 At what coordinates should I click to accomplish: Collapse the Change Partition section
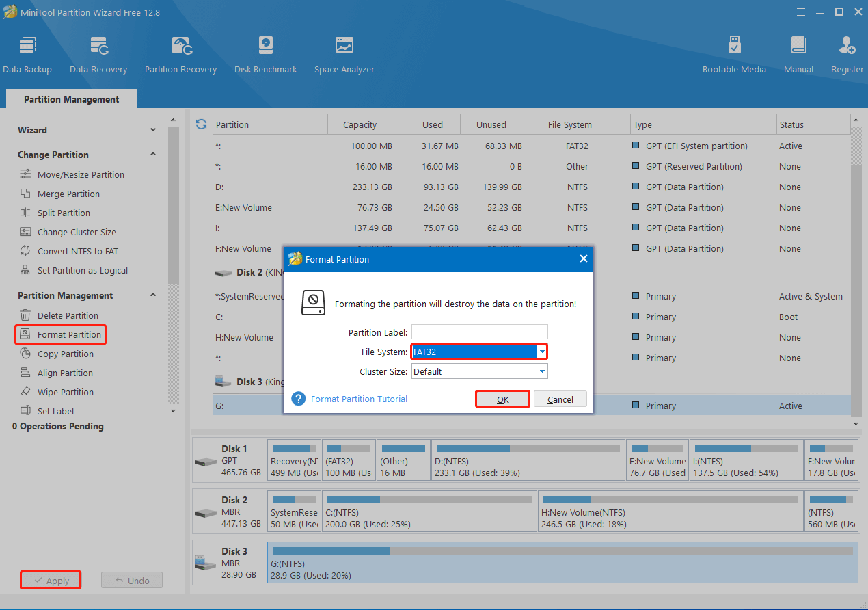(x=153, y=155)
